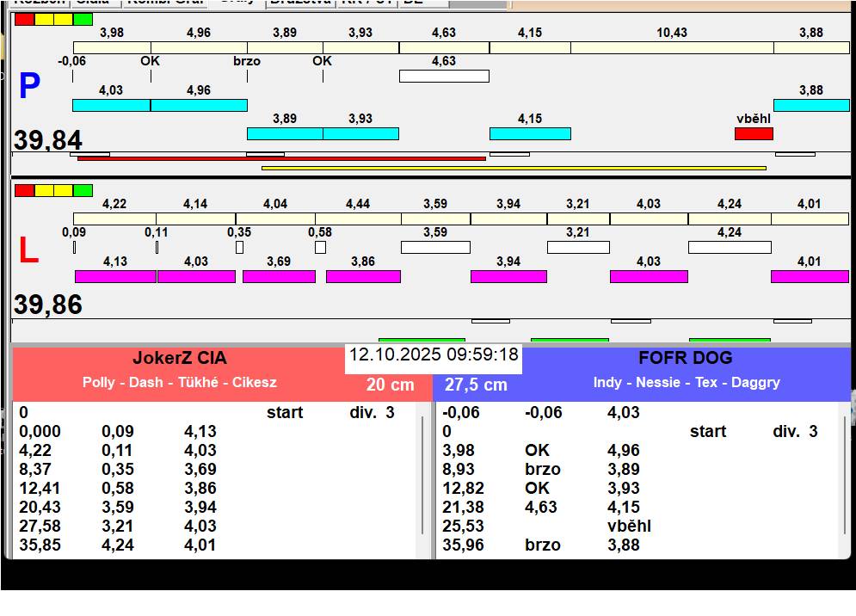Click the white box under 3,21
The image size is (856, 616).
578,248
